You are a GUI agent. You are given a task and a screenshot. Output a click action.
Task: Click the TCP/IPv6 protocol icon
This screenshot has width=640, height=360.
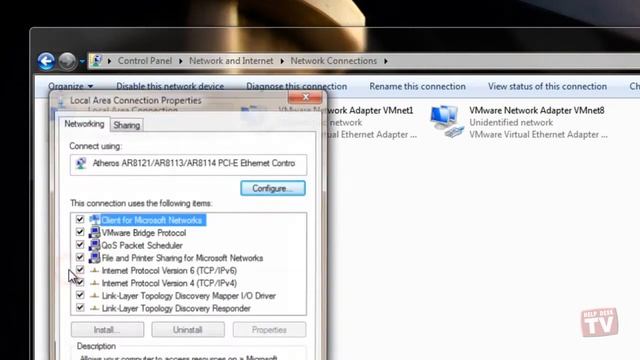click(x=94, y=271)
